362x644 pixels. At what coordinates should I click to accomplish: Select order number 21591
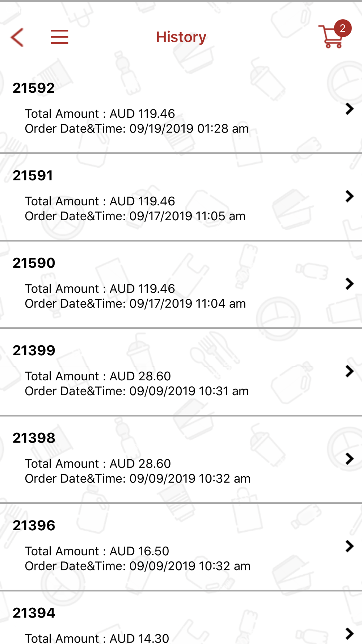pyautogui.click(x=33, y=176)
